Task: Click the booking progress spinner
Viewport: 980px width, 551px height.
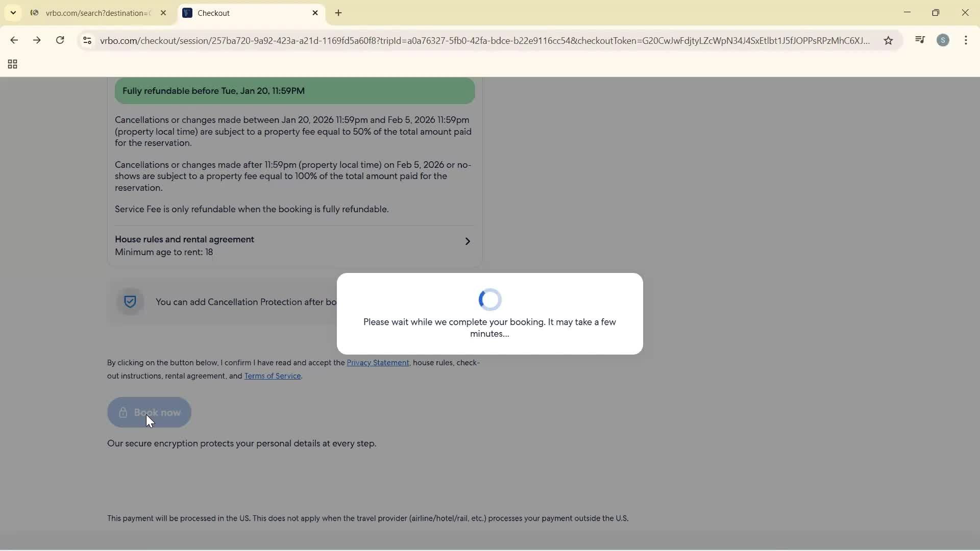Action: pyautogui.click(x=489, y=299)
